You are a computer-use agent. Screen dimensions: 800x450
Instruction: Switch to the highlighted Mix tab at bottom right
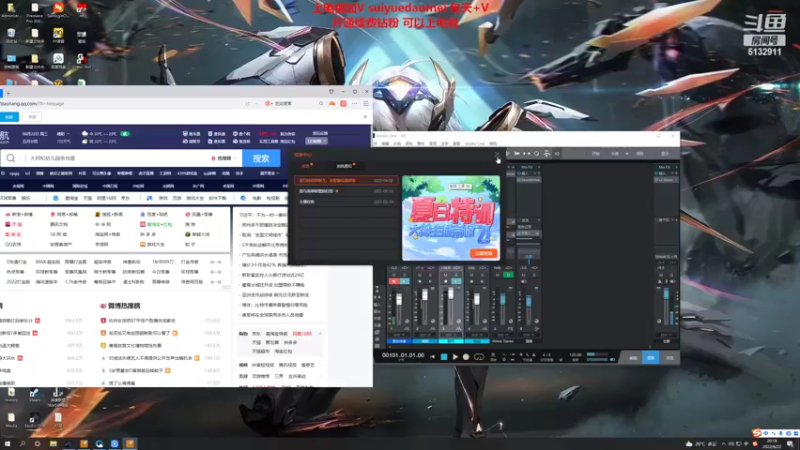(651, 358)
